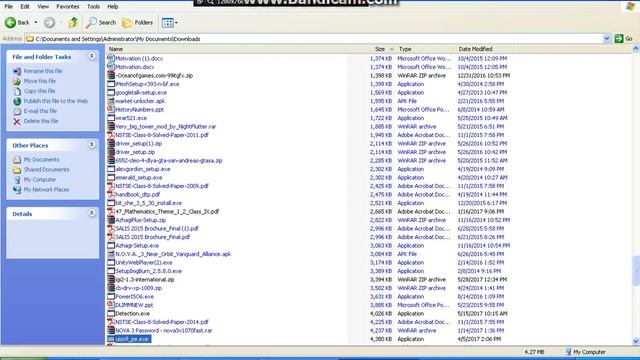The image size is (640, 360).
Task: Select googletalk-setup.exe icon
Action: click(111, 92)
